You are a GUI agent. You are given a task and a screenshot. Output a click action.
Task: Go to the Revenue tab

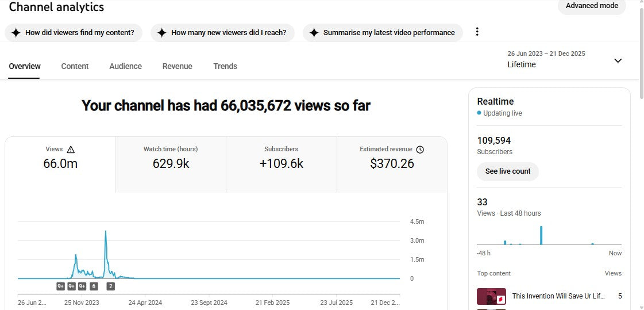click(177, 66)
